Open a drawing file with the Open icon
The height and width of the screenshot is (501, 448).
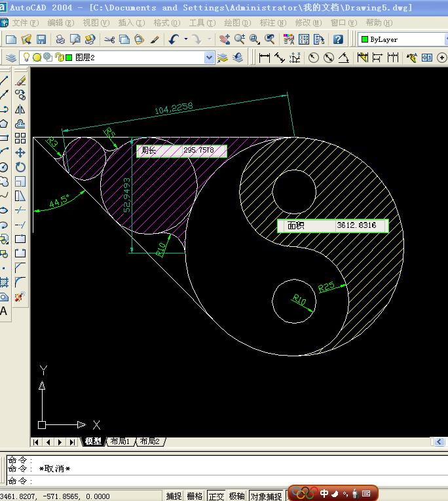click(26, 39)
